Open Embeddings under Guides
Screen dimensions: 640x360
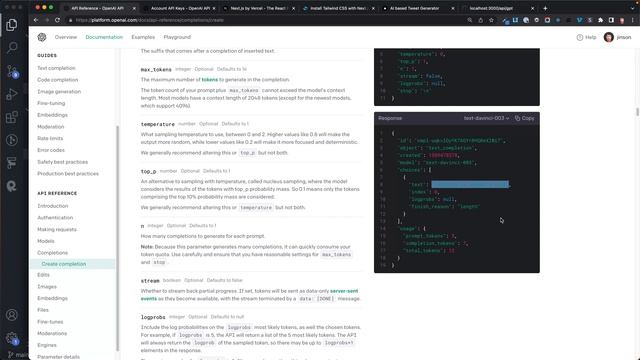pos(52,115)
